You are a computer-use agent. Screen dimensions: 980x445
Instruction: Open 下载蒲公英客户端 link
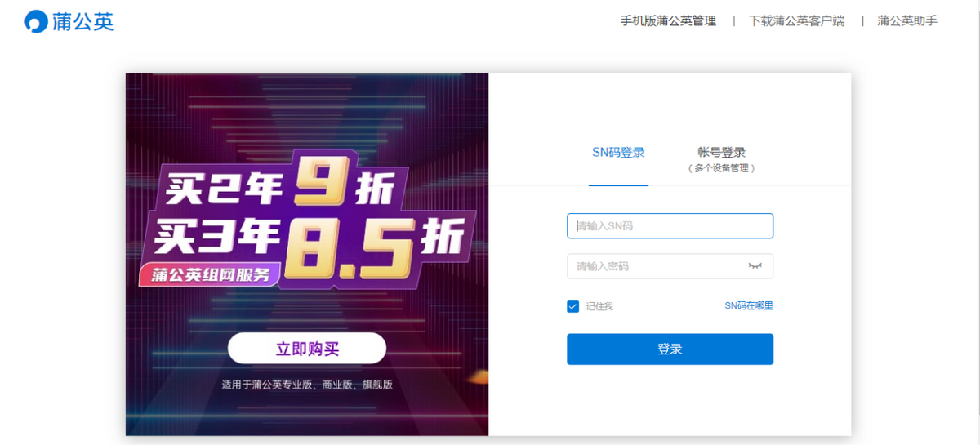(x=796, y=21)
